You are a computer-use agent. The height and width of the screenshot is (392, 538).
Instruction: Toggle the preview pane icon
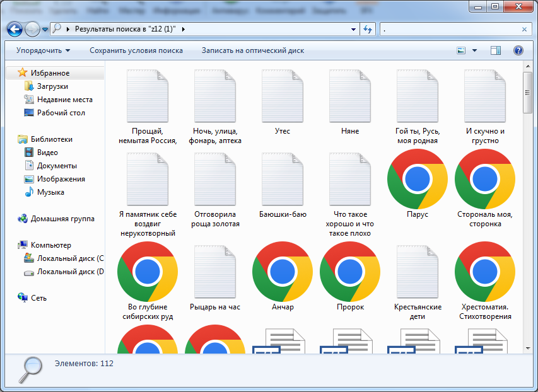tap(496, 51)
